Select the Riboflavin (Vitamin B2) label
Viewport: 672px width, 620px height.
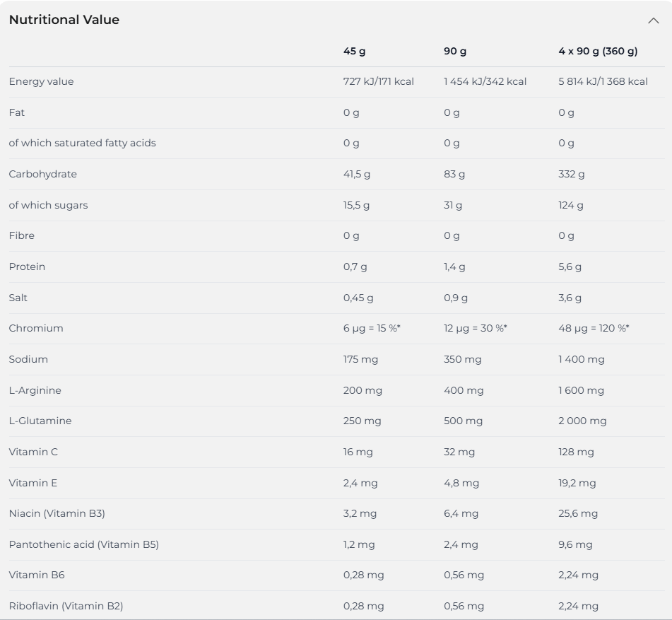tap(66, 606)
